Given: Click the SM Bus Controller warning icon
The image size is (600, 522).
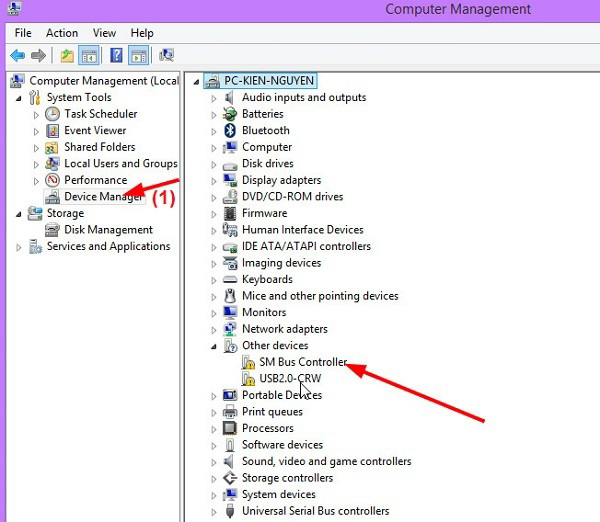Looking at the screenshot, I should click(x=249, y=362).
